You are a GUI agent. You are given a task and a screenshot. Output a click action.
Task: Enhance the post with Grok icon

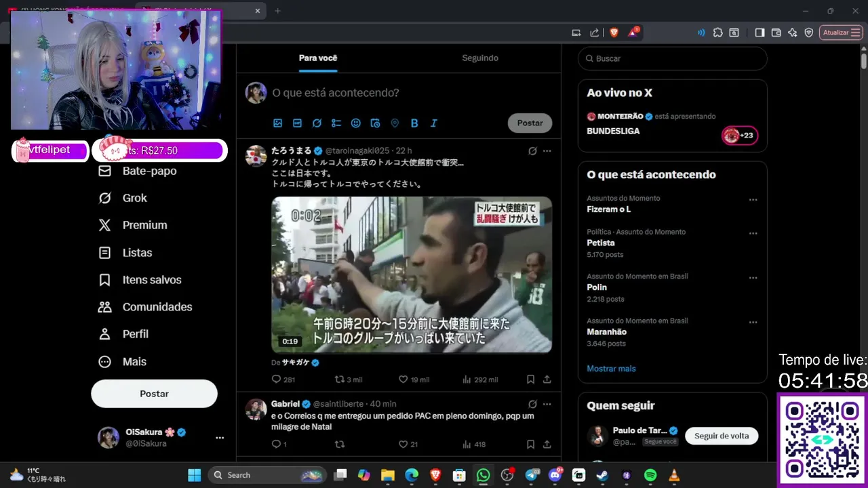click(x=317, y=123)
